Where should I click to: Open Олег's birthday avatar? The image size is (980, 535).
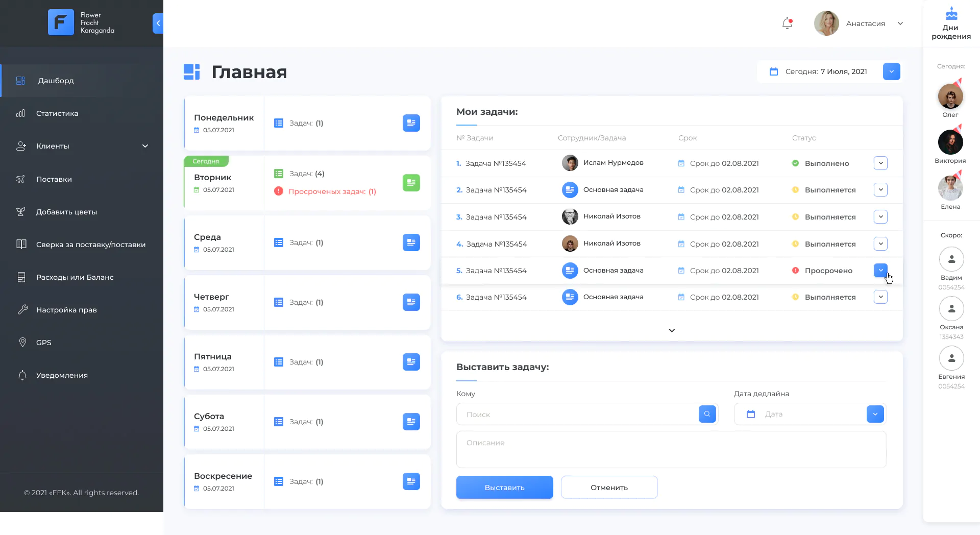[x=950, y=96]
